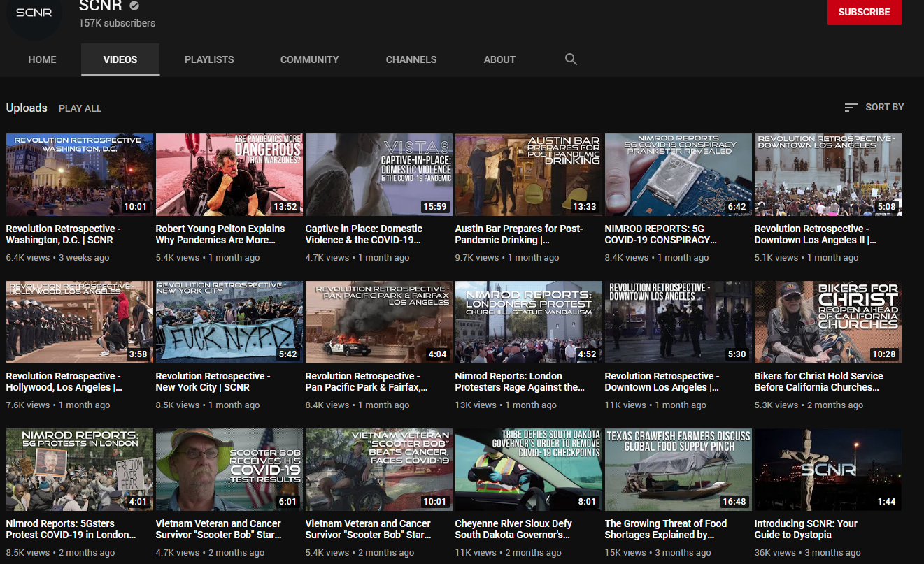Click title Introducing SCNR: Your Guide to Dystopia
Screen dimensions: 924x564
tap(806, 529)
